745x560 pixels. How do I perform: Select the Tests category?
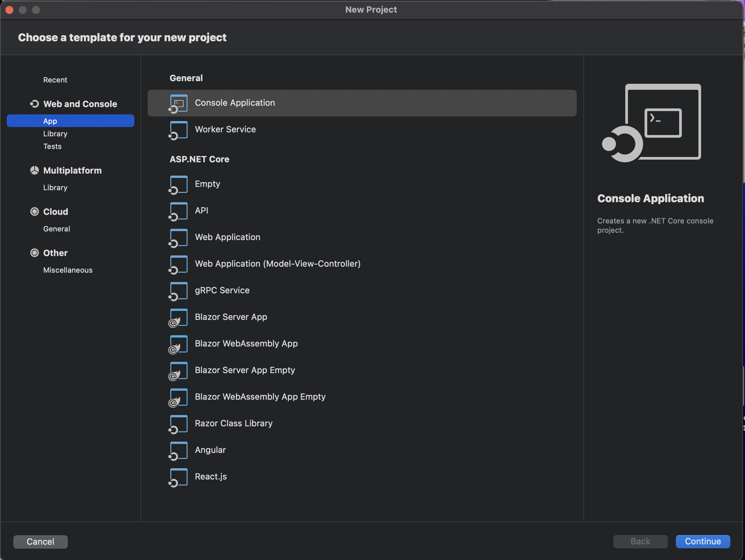[x=52, y=146]
